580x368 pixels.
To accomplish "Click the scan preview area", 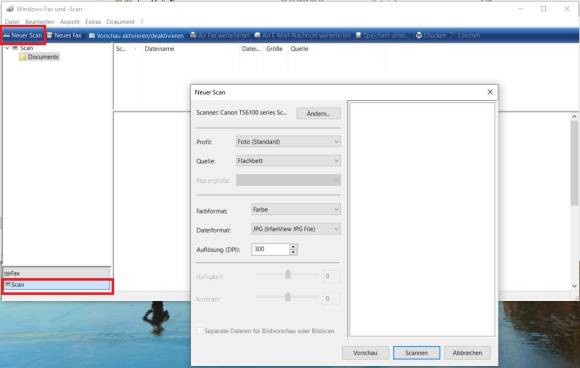I will [422, 219].
